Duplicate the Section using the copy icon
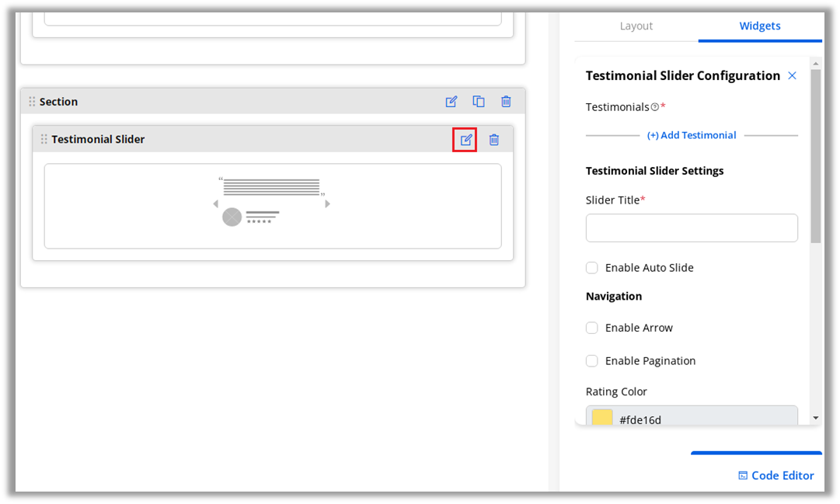The height and width of the screenshot is (504, 840). tap(479, 102)
